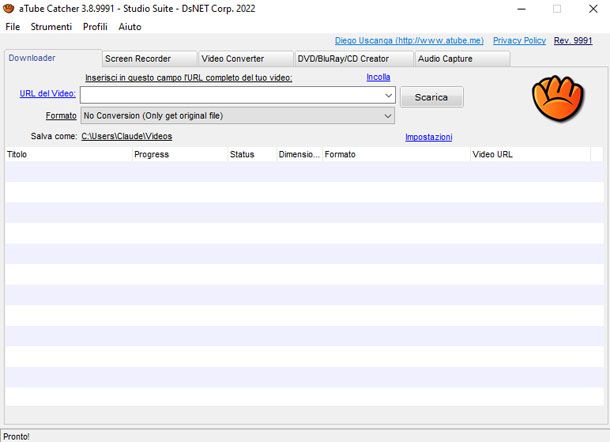This screenshot has width=610, height=442.
Task: Minimize the aTube Catcher window
Action: pos(522,9)
